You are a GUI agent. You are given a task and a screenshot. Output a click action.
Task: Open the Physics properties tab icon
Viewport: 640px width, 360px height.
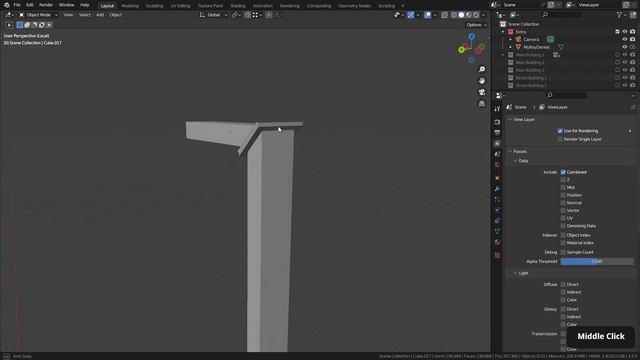497,210
